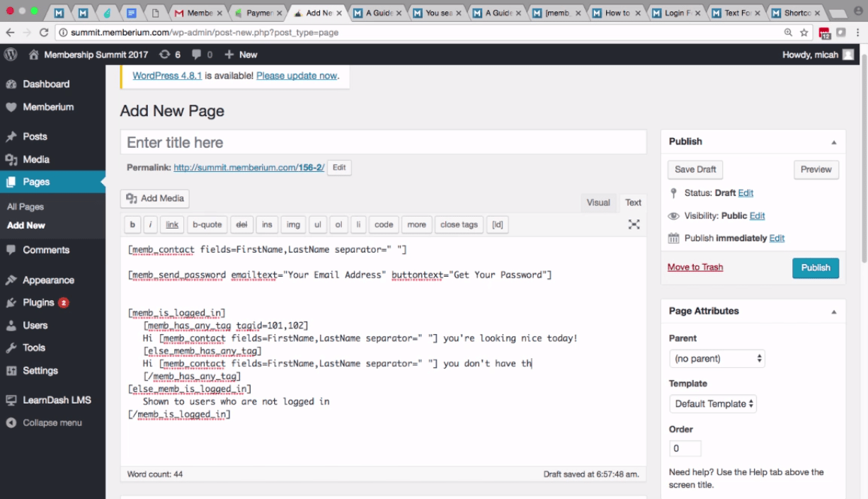The width and height of the screenshot is (868, 499).
Task: Click Move to Trash link
Action: click(x=695, y=267)
